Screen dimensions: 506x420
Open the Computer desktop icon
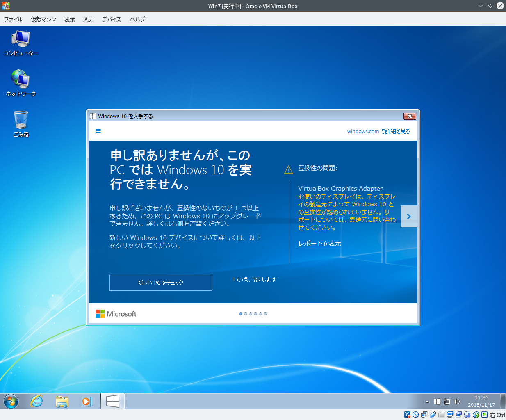click(x=21, y=43)
